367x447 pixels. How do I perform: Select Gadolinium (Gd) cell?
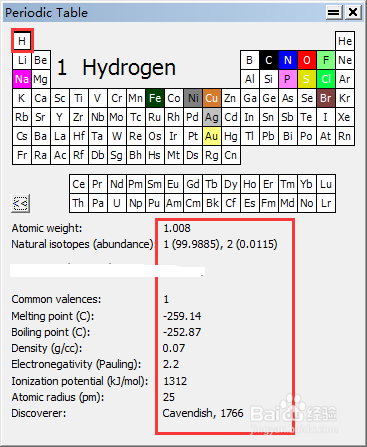(x=193, y=184)
